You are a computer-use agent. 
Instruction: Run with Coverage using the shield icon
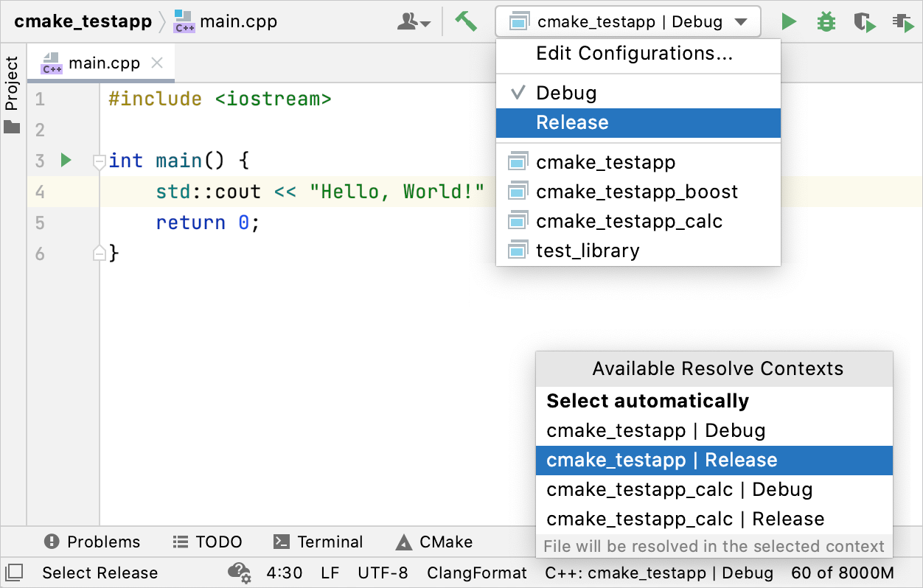[x=863, y=21]
